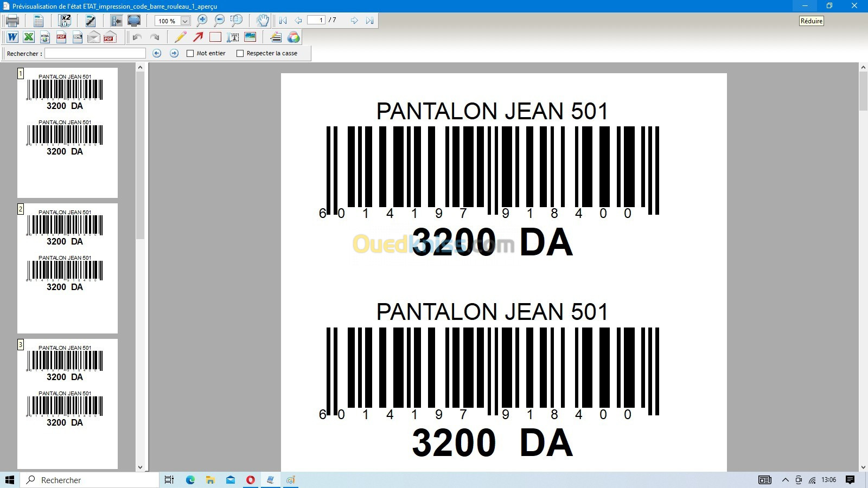Select the red rectangle annotation tool
Screen dimensions: 868x488
point(215,37)
